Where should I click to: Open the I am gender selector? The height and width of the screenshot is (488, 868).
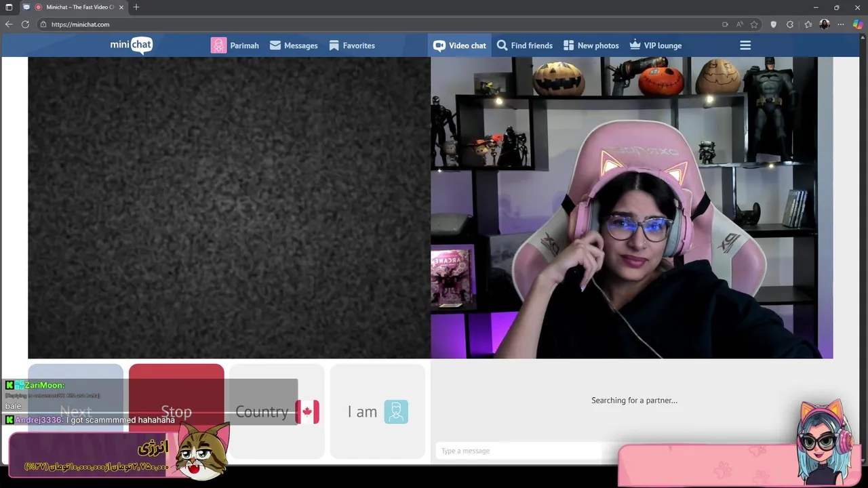click(x=378, y=411)
